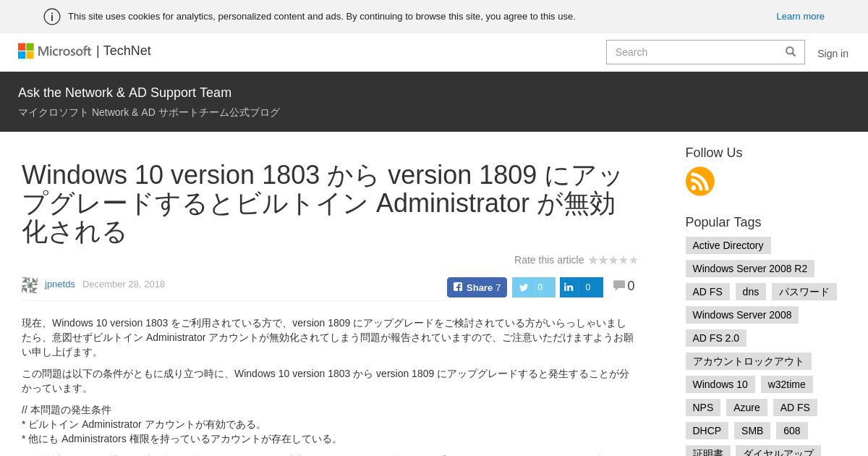Click the Popular Tags heading
This screenshot has width=868, height=456.
tap(723, 222)
